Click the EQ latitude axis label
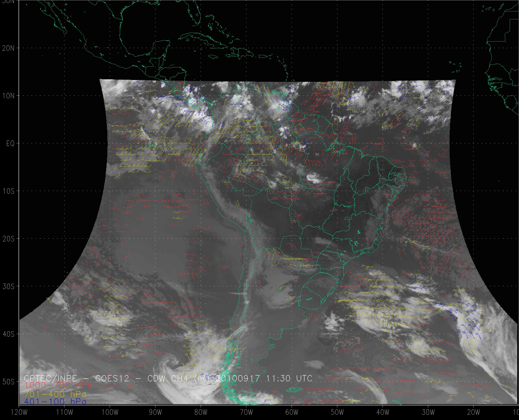The height and width of the screenshot is (420, 519). pos(10,143)
